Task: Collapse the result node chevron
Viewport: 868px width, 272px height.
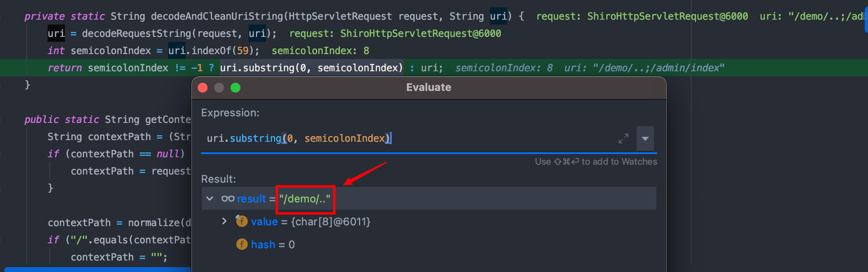Action: coord(210,199)
